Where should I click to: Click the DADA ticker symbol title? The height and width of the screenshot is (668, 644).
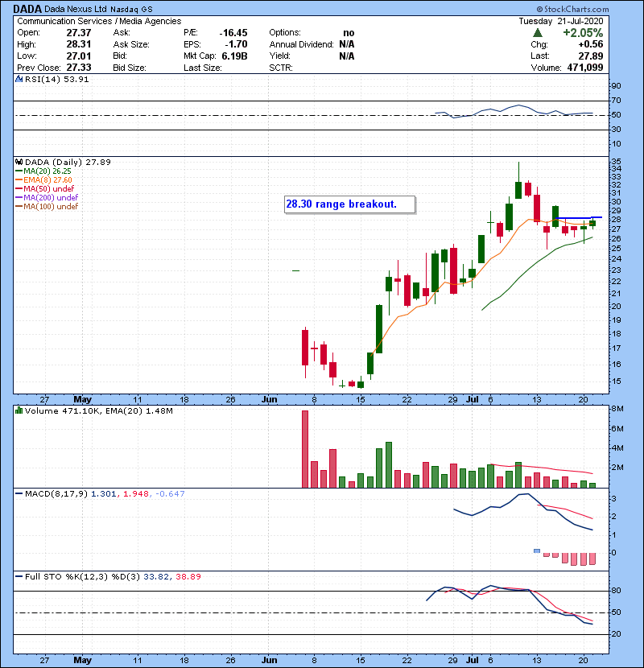click(x=27, y=9)
